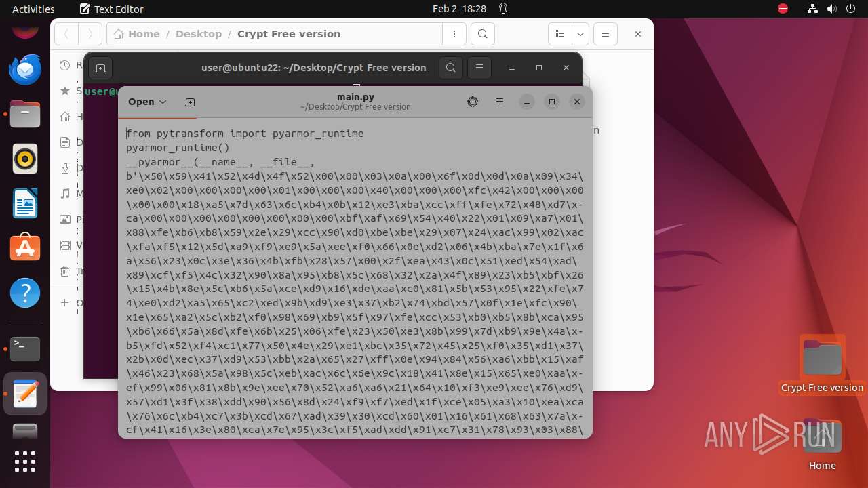This screenshot has width=868, height=488.
Task: Open power menu in top bar
Action: tap(852, 9)
